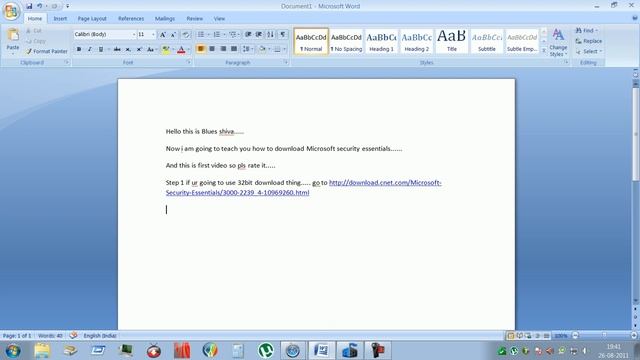The width and height of the screenshot is (640, 360).
Task: Paste from the clipboard
Action: click(x=13, y=41)
